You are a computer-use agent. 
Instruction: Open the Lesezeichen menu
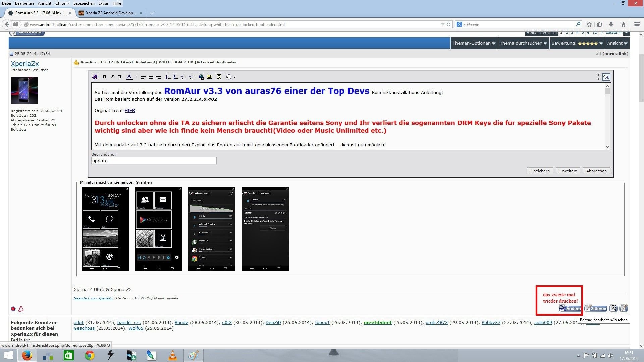pyautogui.click(x=84, y=3)
